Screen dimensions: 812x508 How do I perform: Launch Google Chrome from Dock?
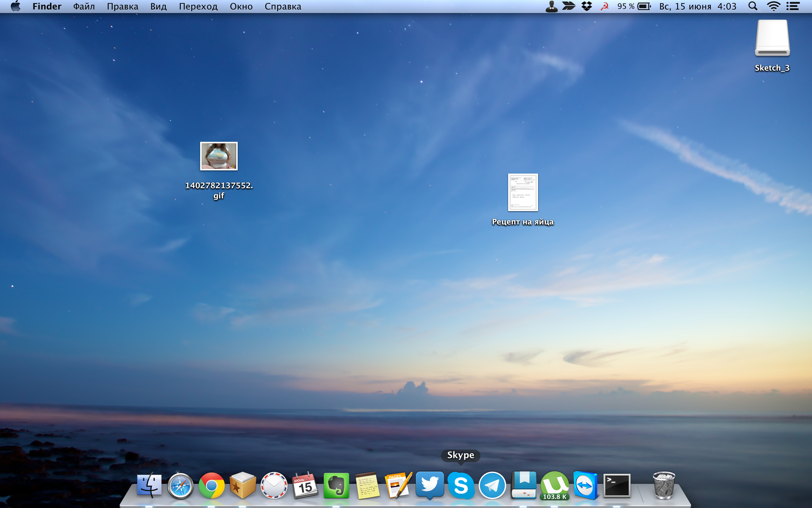tap(212, 485)
